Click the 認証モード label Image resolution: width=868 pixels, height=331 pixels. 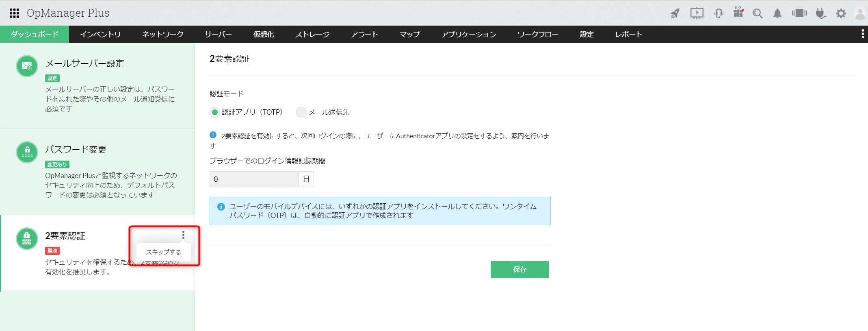click(227, 94)
